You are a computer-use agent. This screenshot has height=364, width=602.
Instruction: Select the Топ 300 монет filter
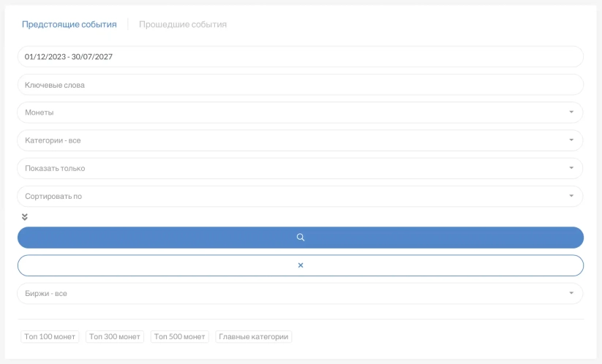115,337
